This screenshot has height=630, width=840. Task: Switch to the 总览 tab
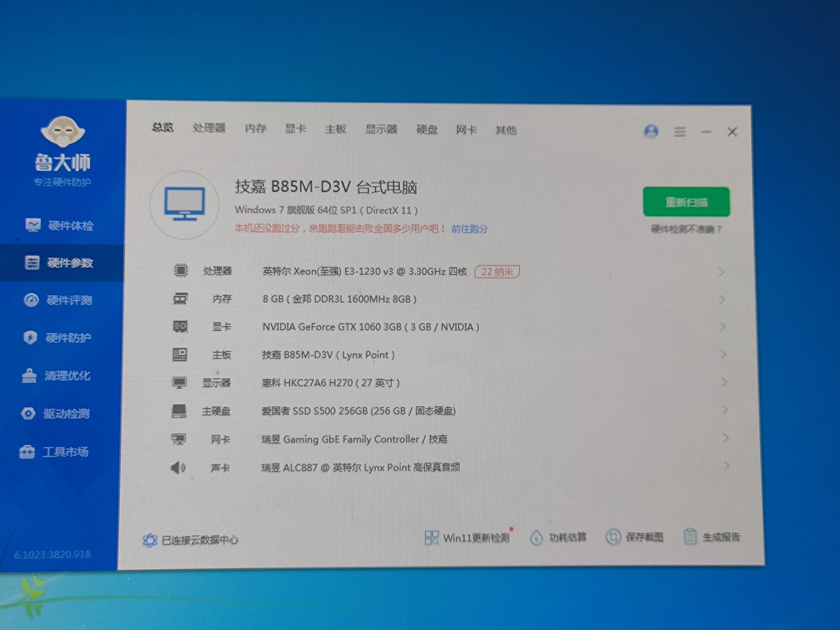[x=163, y=127]
